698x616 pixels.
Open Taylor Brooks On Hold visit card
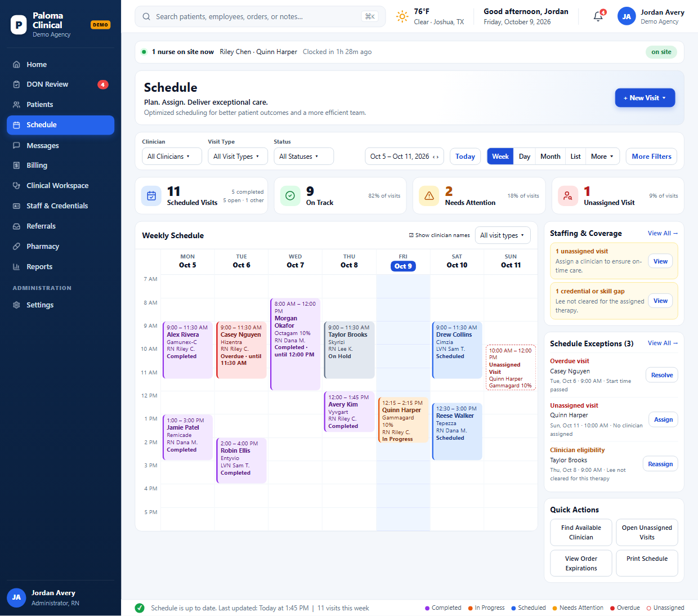(x=349, y=350)
